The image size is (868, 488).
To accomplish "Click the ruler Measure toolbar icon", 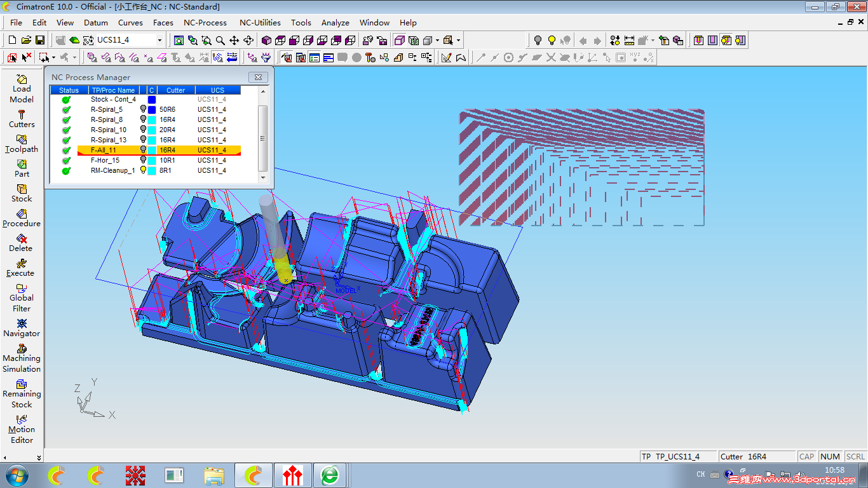I will (629, 40).
